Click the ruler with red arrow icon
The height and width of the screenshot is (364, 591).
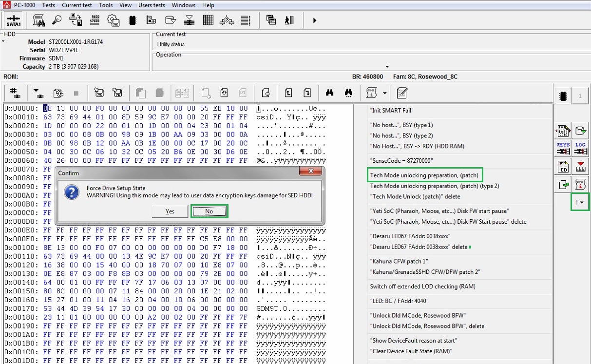click(x=580, y=167)
